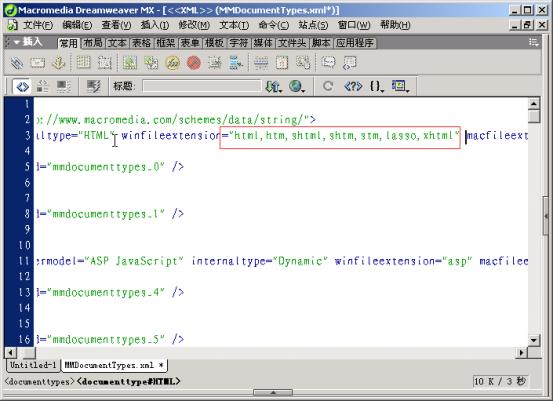Insert a table with the toolbar icon
This screenshot has height=401, width=553.
pos(84,63)
